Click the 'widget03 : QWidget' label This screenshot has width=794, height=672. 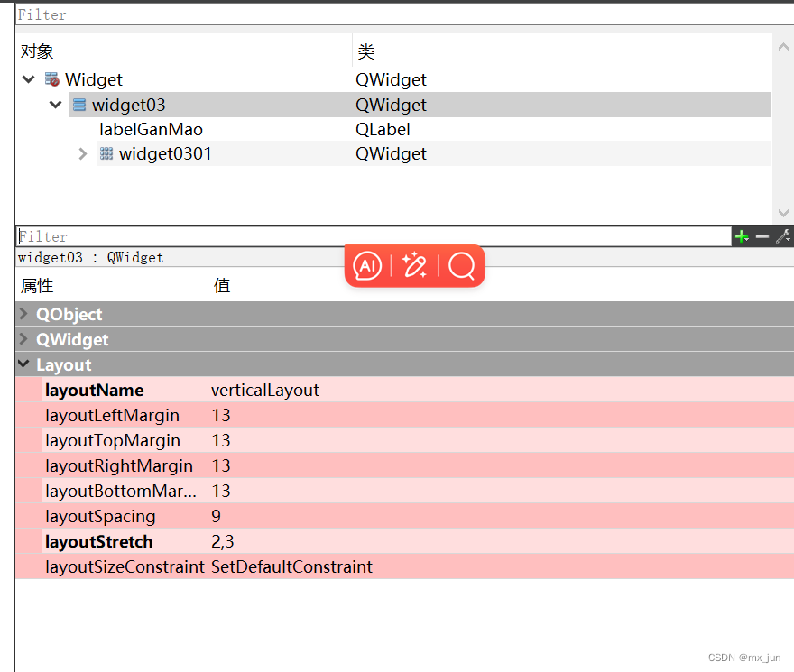pyautogui.click(x=90, y=257)
